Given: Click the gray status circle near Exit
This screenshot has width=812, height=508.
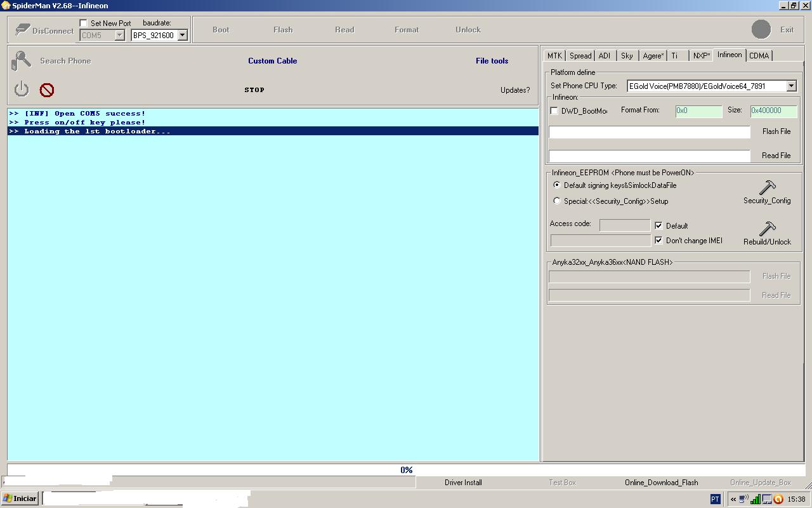Looking at the screenshot, I should [x=761, y=29].
